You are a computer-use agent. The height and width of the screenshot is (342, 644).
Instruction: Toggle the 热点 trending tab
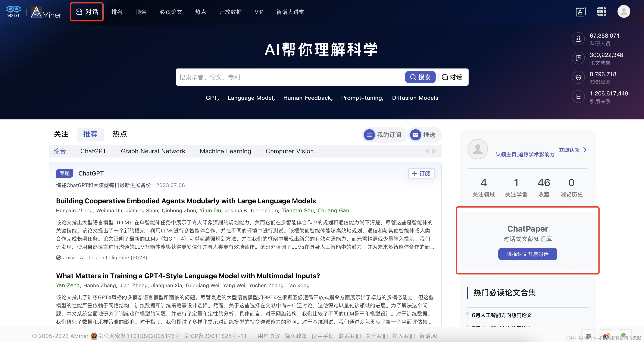pos(119,134)
